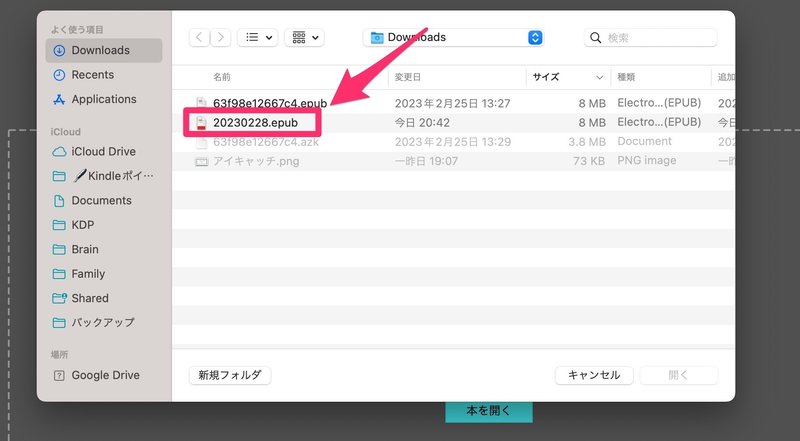
Task: Click the 20230228.epub file icon
Action: (202, 122)
